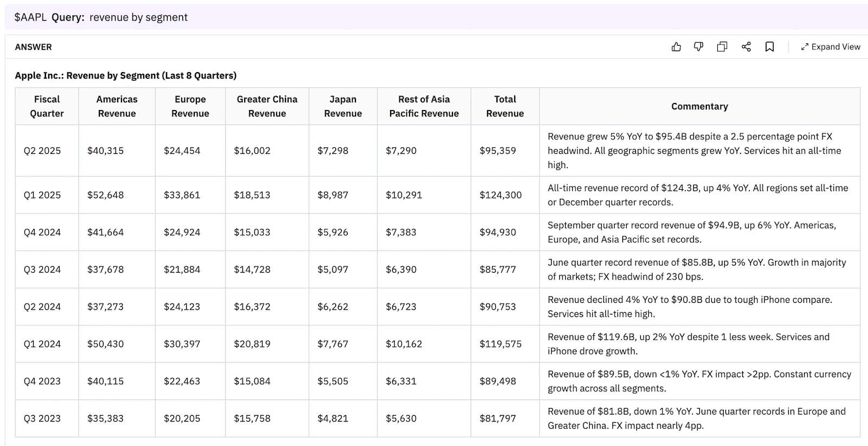This screenshot has height=446, width=868.
Task: Click the thumbs down icon
Action: tap(699, 47)
